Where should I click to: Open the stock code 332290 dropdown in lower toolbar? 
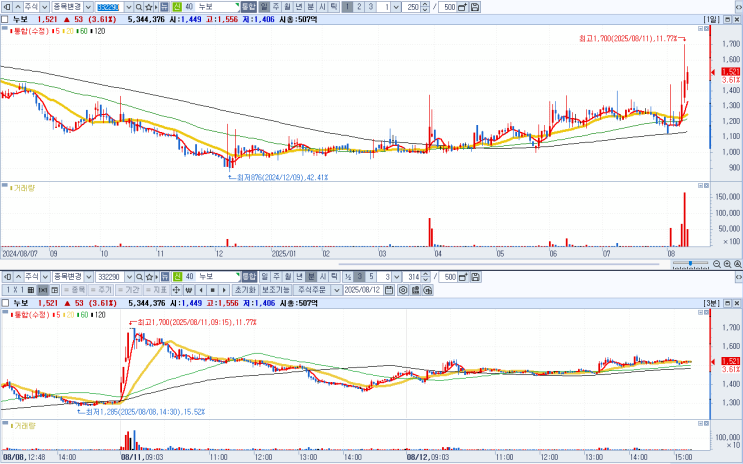pos(129,276)
